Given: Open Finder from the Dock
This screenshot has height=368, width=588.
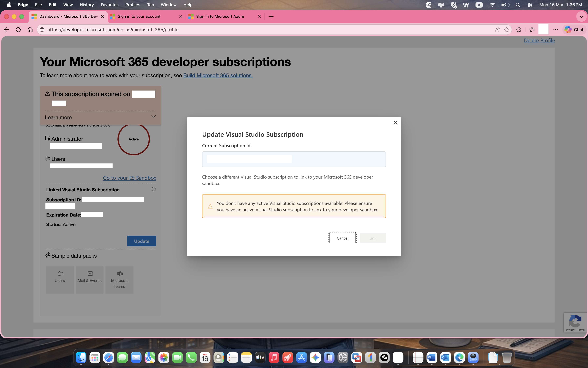Looking at the screenshot, I should pos(81,357).
